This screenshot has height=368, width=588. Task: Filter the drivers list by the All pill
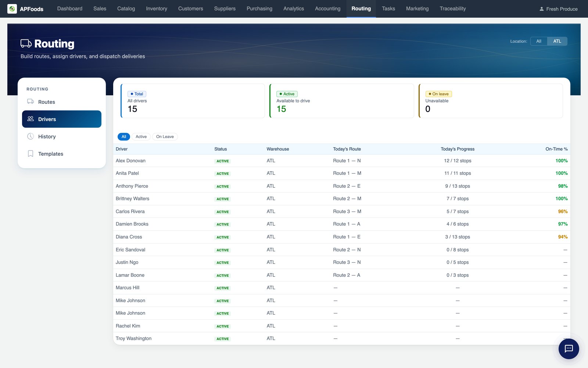(x=124, y=137)
